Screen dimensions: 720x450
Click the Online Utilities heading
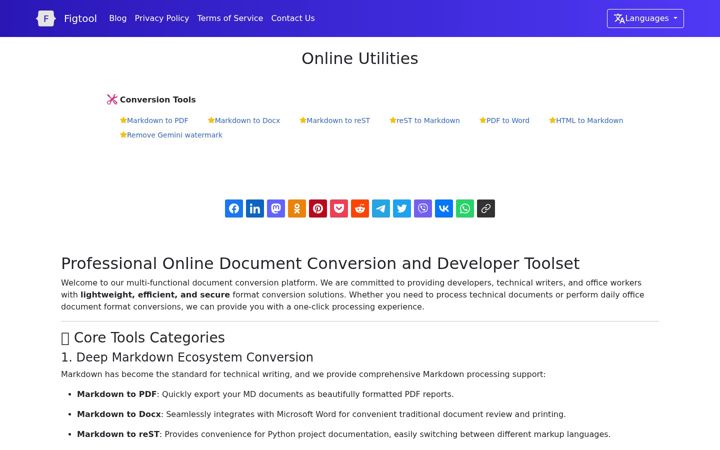pyautogui.click(x=360, y=58)
